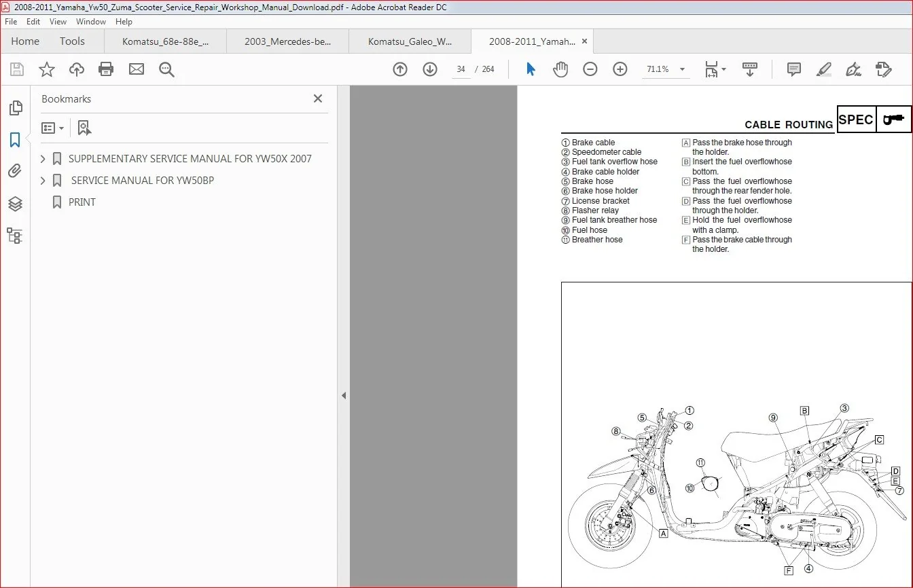Switch to 2003_Mercedes-be document tab
913x588 pixels.
coord(287,41)
